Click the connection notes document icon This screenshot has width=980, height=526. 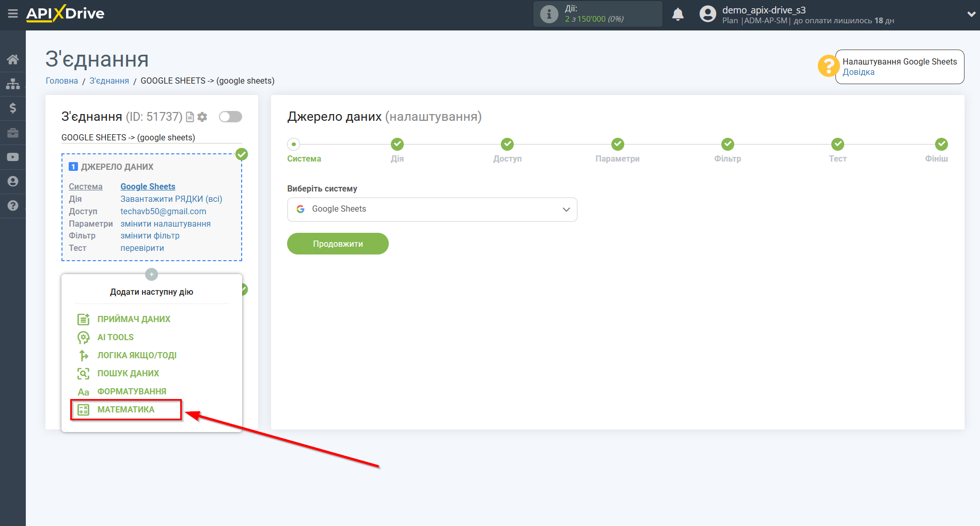click(x=190, y=117)
